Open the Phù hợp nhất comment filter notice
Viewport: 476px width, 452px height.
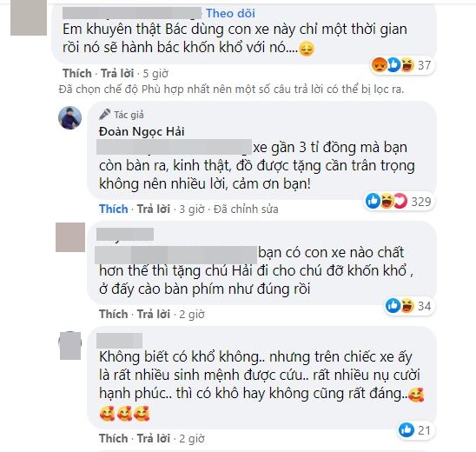231,90
